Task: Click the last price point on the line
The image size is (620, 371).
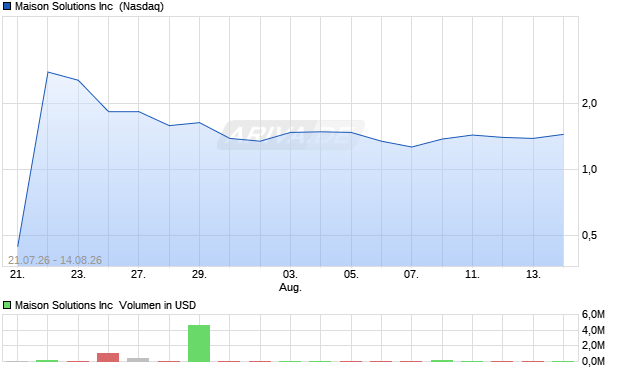Action: pyautogui.click(x=563, y=134)
